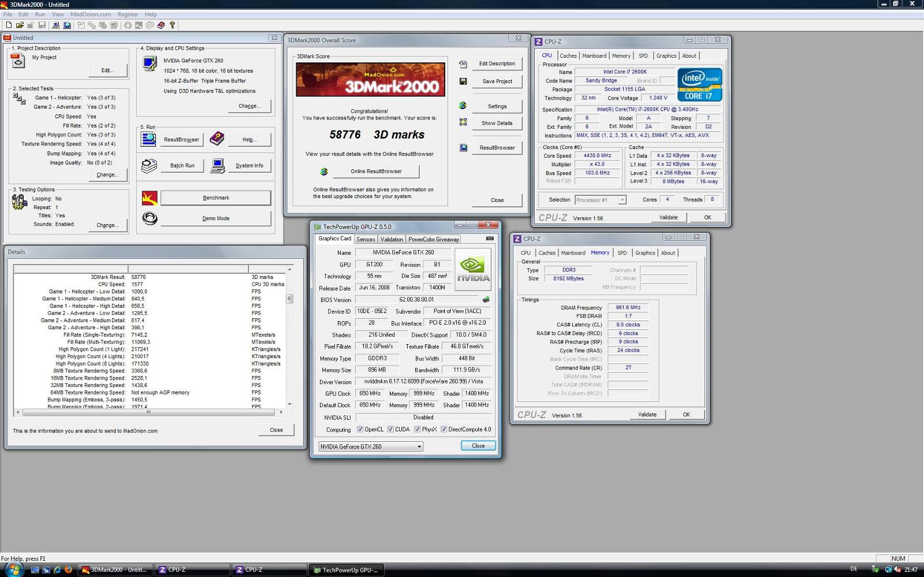Toggle the DirectCompute 4.0 checkbox

tap(444, 429)
